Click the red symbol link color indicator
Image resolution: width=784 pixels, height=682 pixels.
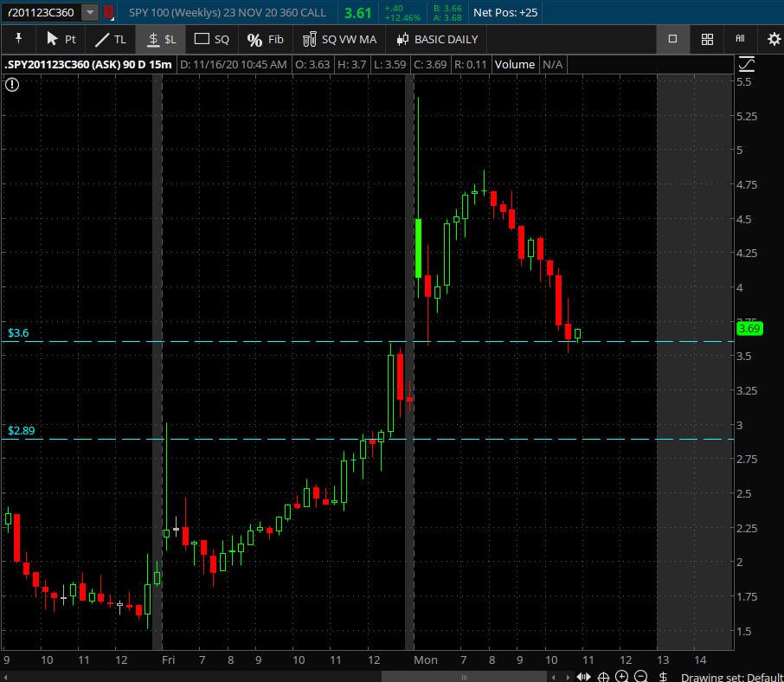pyautogui.click(x=108, y=13)
